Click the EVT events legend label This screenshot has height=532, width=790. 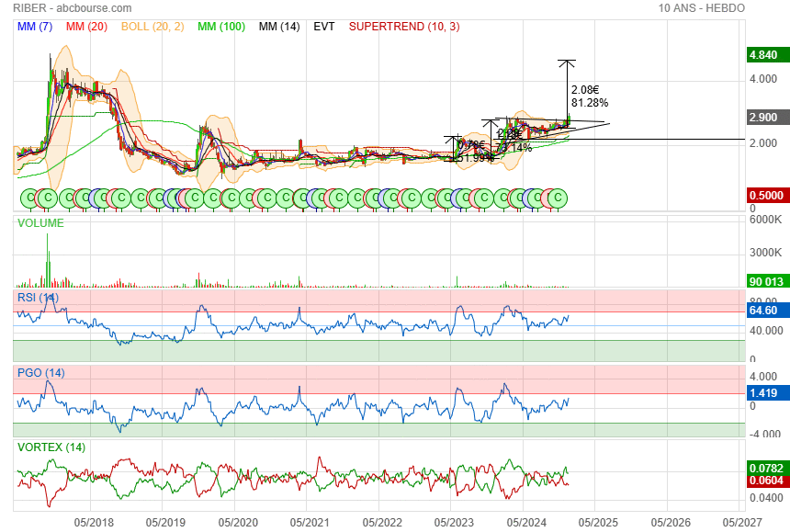point(323,27)
